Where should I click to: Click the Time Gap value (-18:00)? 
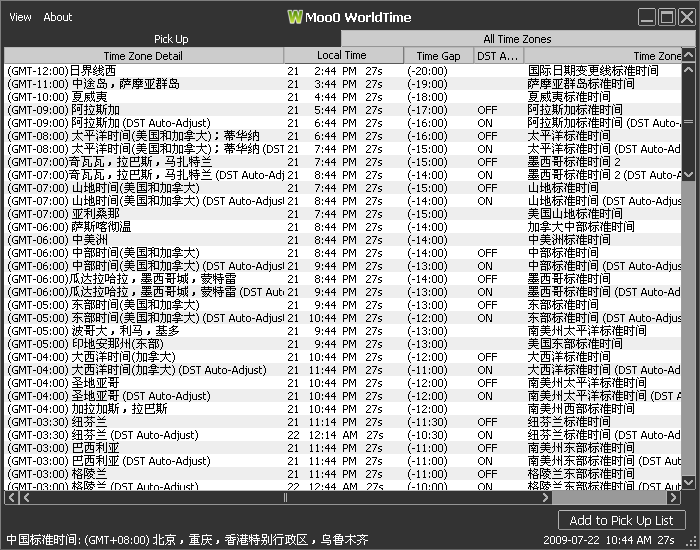(427, 97)
